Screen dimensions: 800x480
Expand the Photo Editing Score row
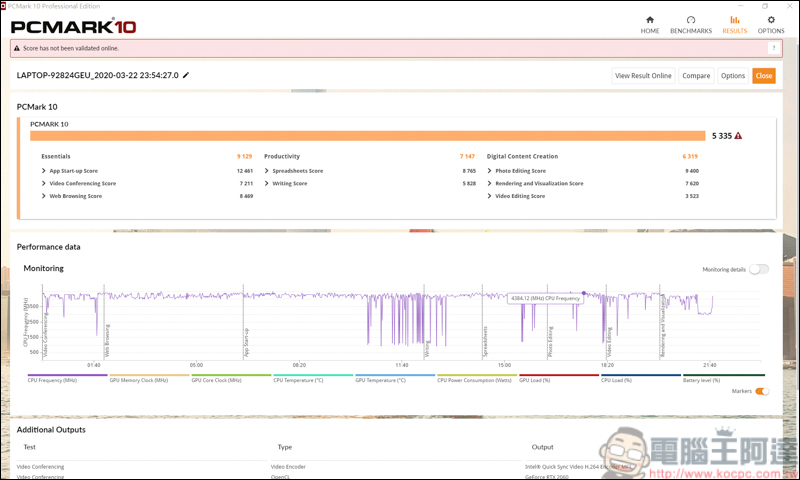[x=490, y=171]
